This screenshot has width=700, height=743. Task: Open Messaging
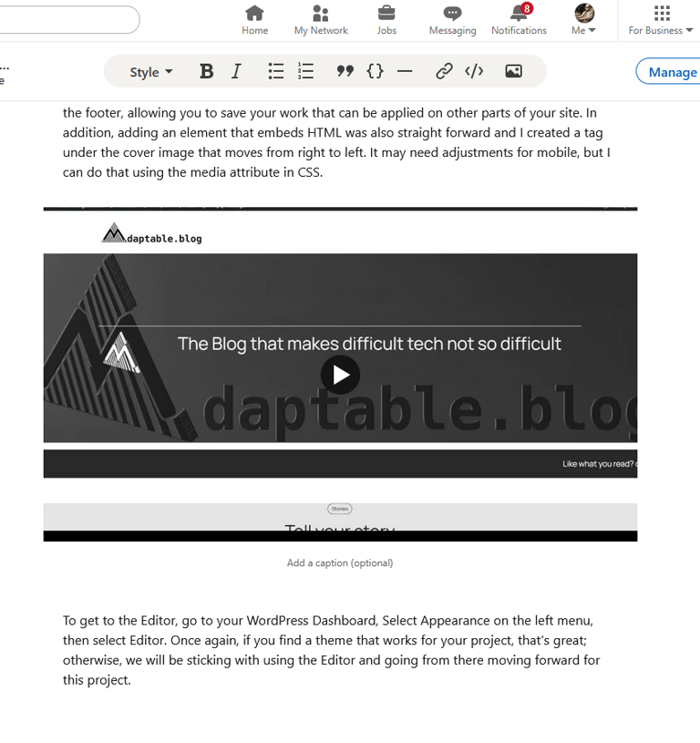click(452, 20)
